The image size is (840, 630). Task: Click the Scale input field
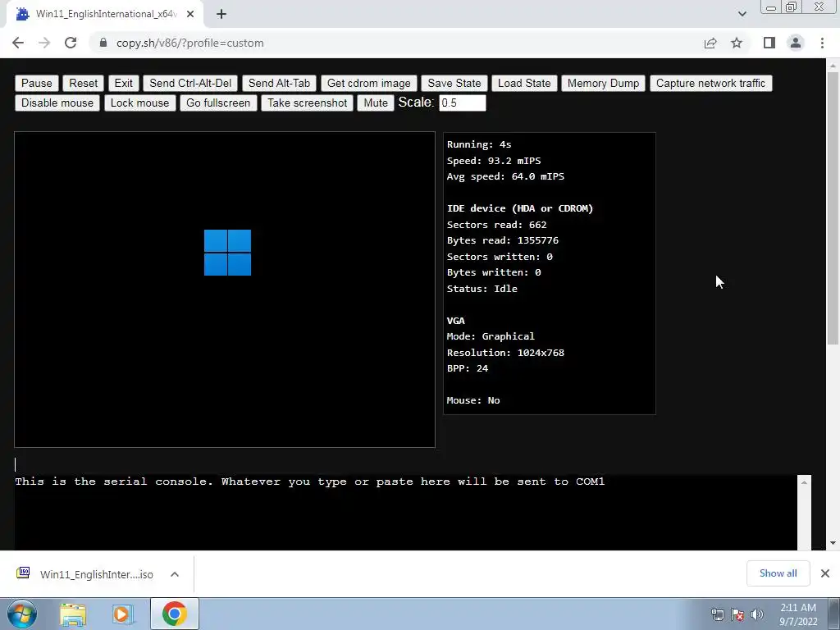point(463,103)
